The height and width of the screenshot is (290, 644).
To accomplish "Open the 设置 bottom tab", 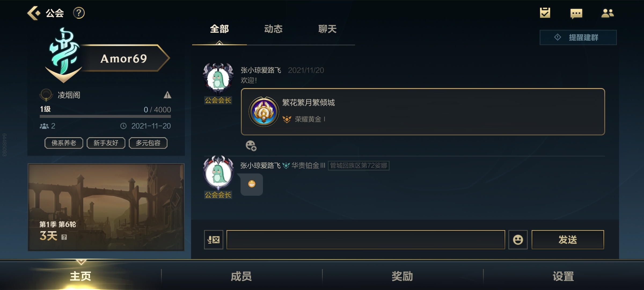I will pos(563,276).
